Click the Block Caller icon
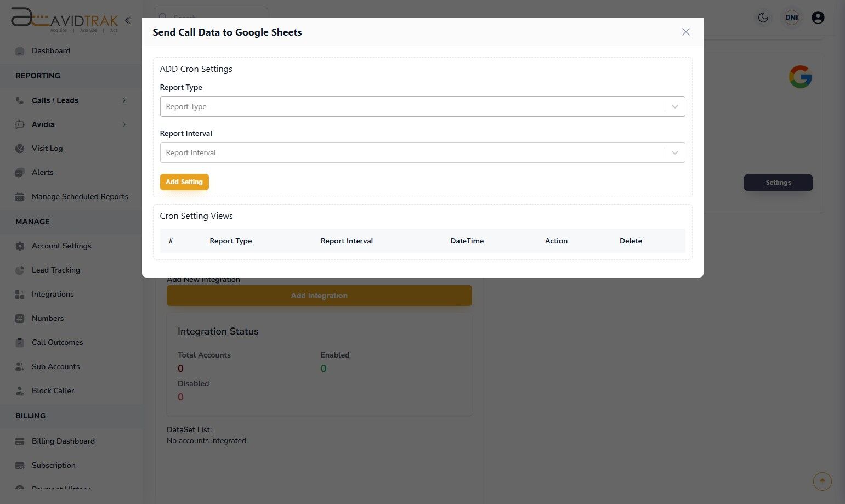Screen dimensions: 845x504 (x=20, y=391)
